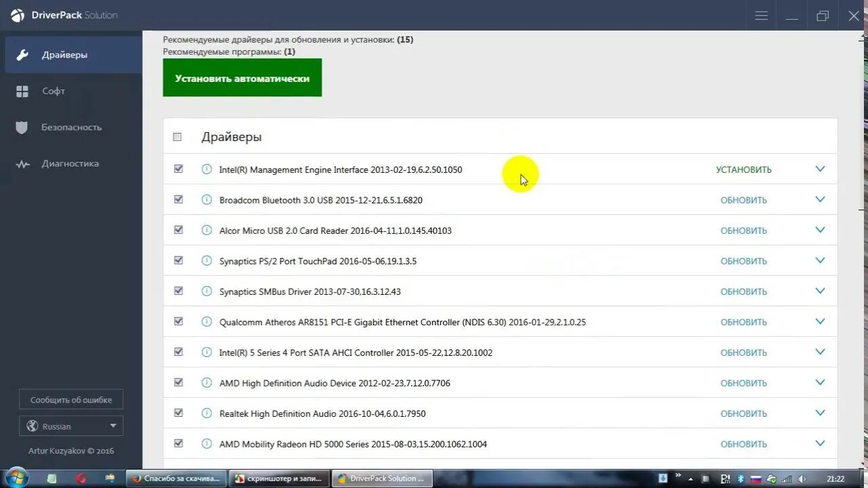
Task: Click ОБНОВИТЬ for Synaptics PS/2 TouchPad
Action: tap(744, 262)
